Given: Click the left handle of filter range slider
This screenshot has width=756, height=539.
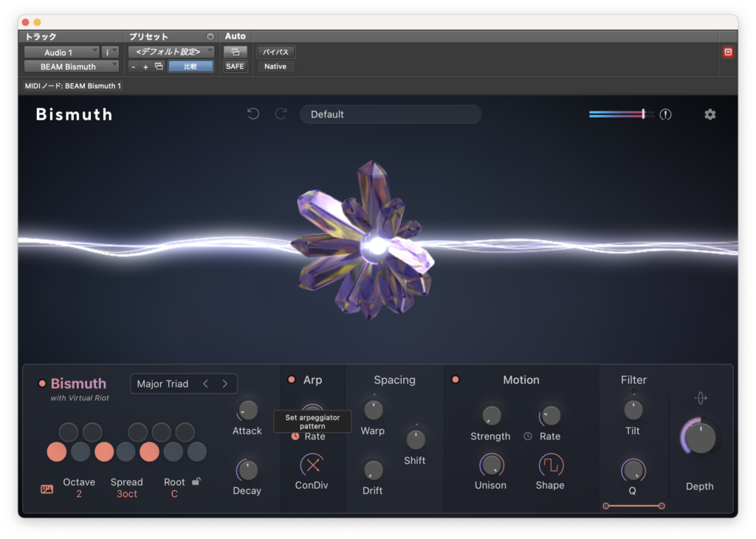Looking at the screenshot, I should 606,506.
